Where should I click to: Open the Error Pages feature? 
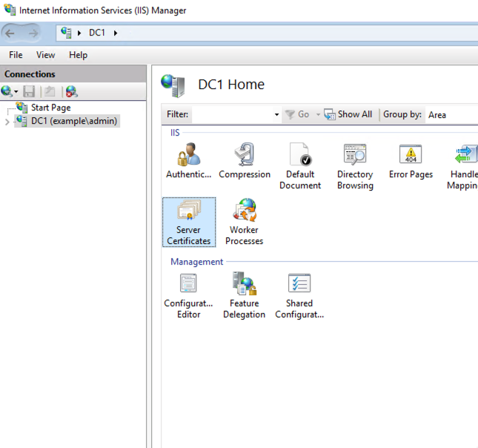tap(411, 161)
